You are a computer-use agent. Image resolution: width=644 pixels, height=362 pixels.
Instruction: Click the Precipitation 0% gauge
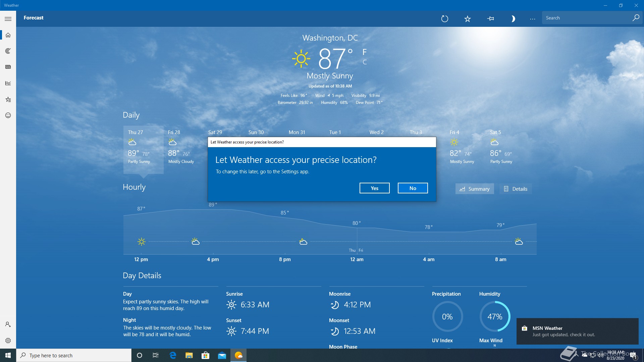(x=447, y=316)
